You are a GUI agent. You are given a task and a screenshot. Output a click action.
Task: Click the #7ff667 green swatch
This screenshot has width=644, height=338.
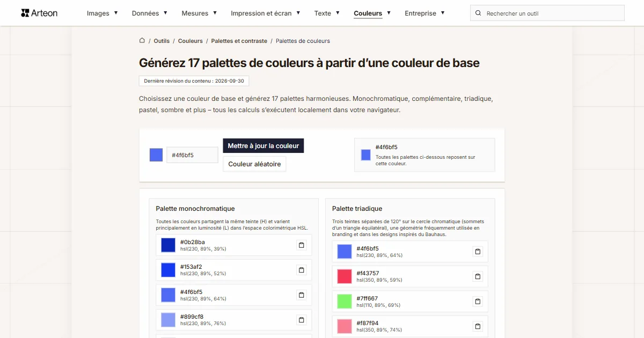pyautogui.click(x=345, y=302)
